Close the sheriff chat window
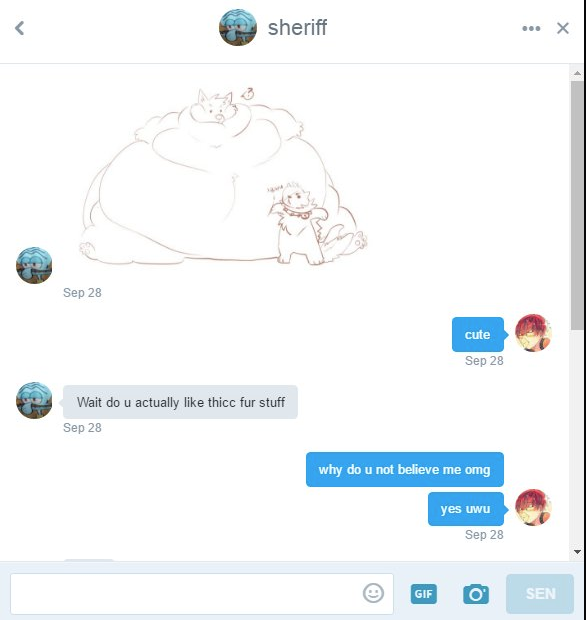The width and height of the screenshot is (586, 620). click(x=563, y=28)
